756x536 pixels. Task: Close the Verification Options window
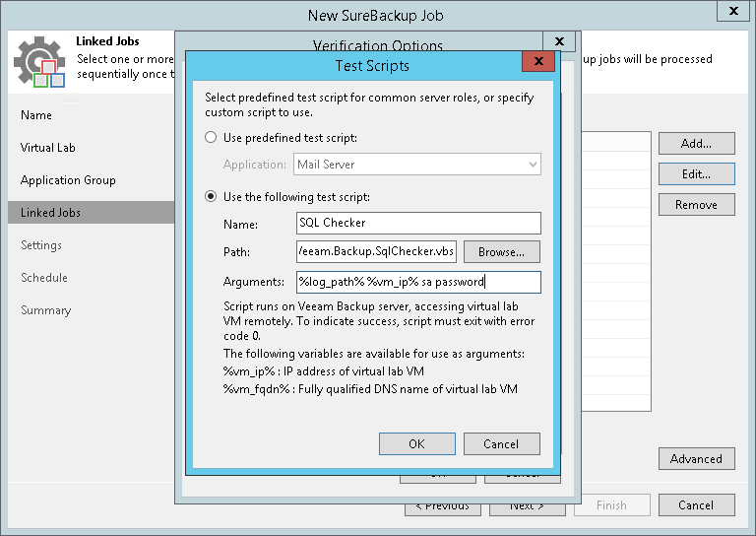click(x=559, y=41)
